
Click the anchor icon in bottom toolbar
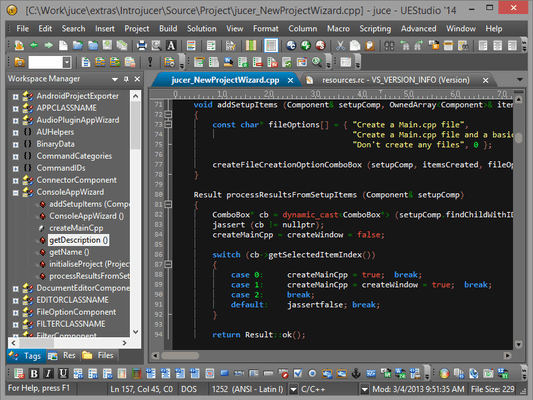(356, 373)
